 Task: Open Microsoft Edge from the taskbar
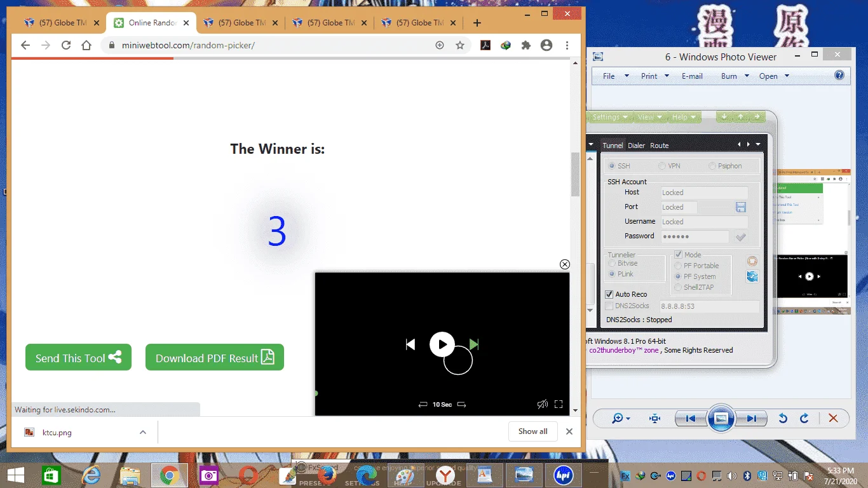(x=367, y=475)
